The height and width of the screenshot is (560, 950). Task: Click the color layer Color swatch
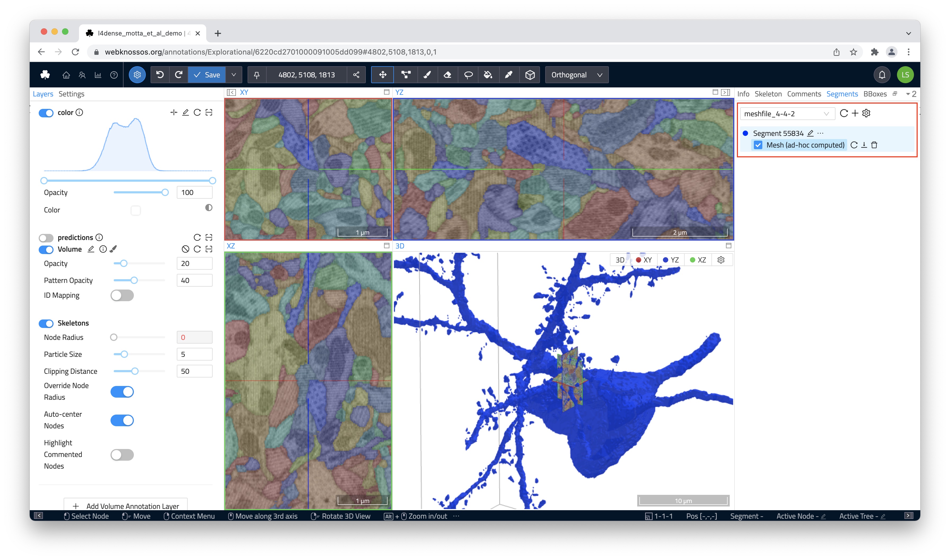pos(135,210)
